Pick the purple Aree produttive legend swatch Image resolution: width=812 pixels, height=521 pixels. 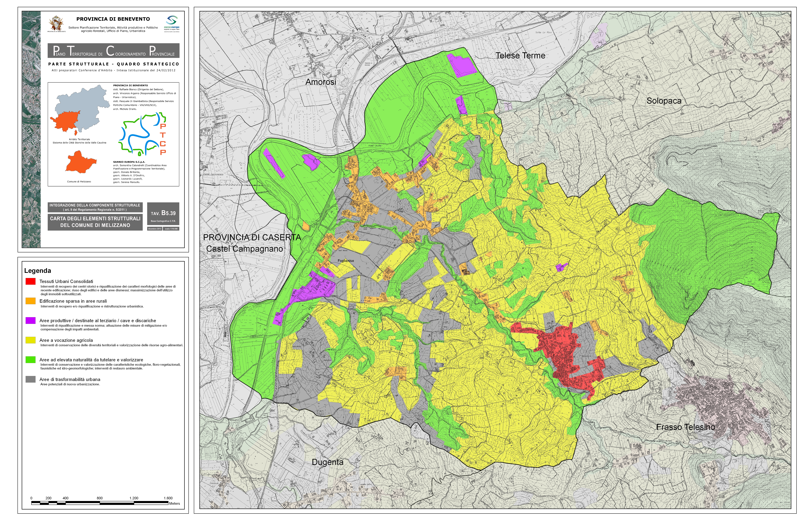31,320
